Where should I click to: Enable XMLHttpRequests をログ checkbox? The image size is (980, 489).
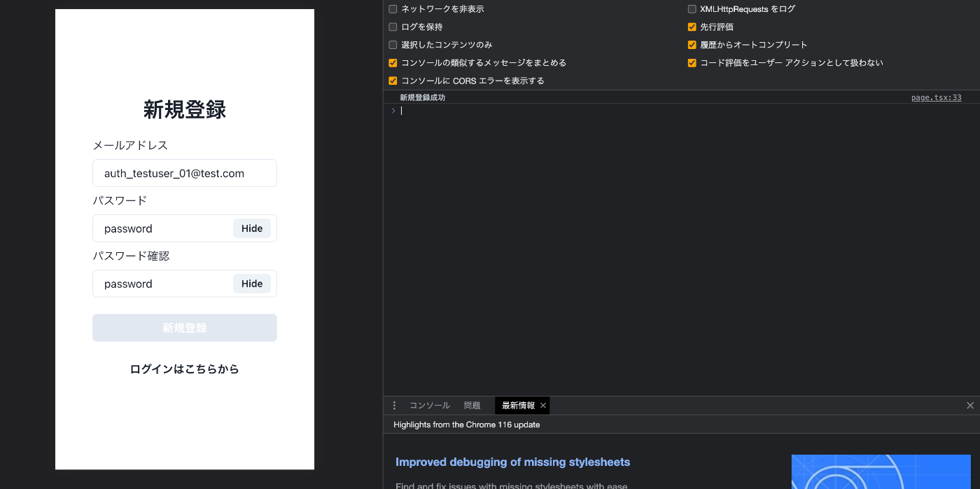(692, 9)
